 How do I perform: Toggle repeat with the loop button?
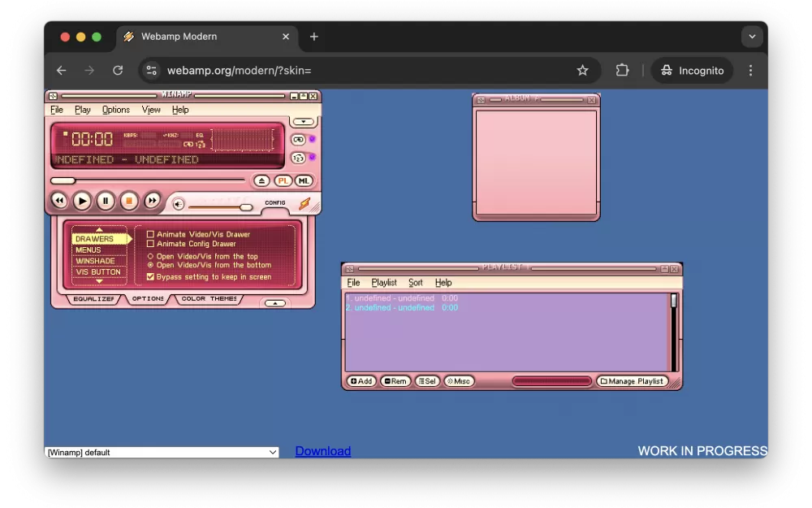[298, 140]
